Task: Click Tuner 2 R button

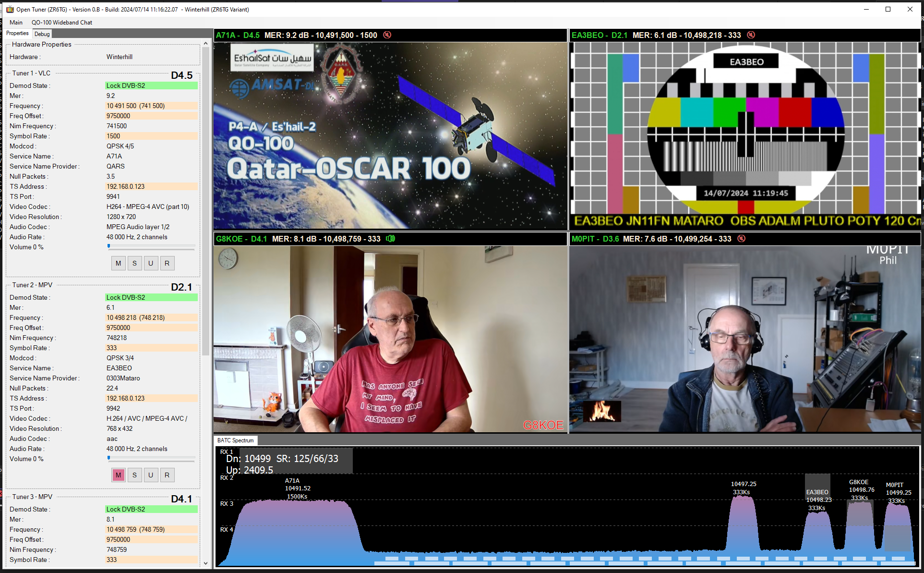Action: pyautogui.click(x=167, y=475)
